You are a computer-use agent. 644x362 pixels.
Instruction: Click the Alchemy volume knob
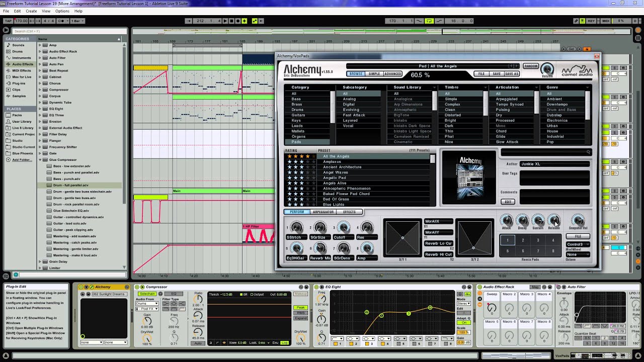coord(547,69)
